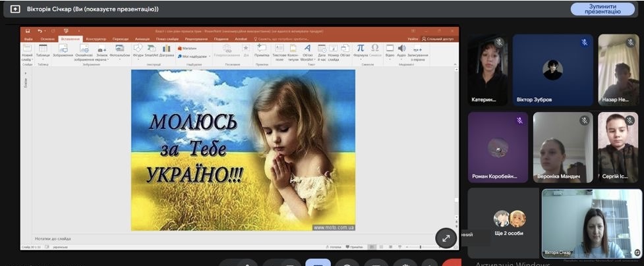Expand the Аудіо dropdown arrow
Screen dimensions: 644x266
[x=401, y=59]
